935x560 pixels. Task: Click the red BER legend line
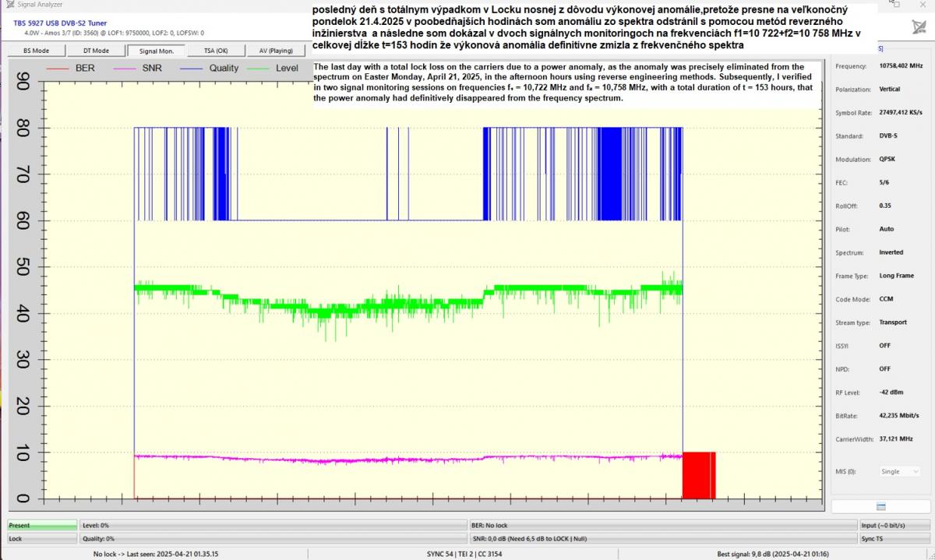click(x=58, y=69)
